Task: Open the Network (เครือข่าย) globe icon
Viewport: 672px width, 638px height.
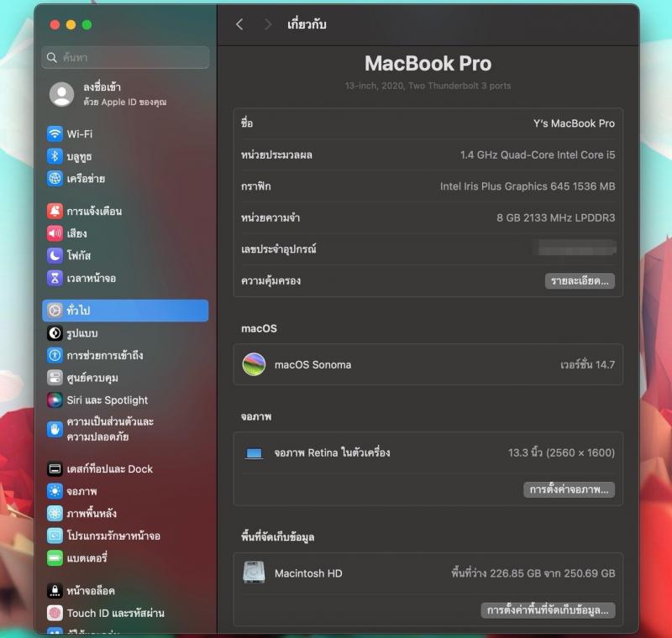Action: click(55, 178)
